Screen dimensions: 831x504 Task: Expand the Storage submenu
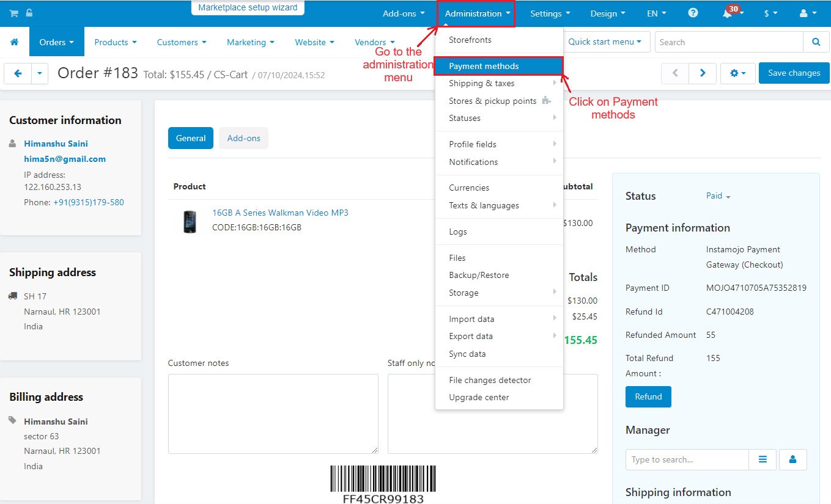click(499, 293)
